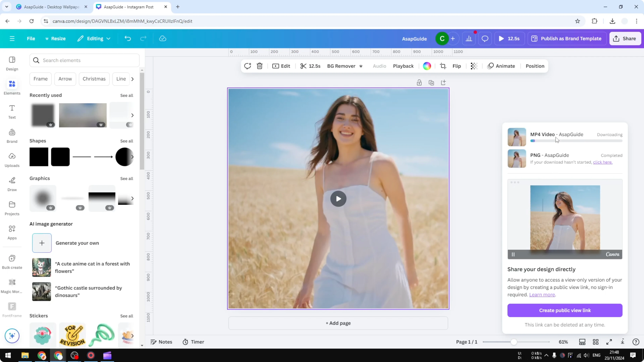Select the Text tool in sidebar

12,111
